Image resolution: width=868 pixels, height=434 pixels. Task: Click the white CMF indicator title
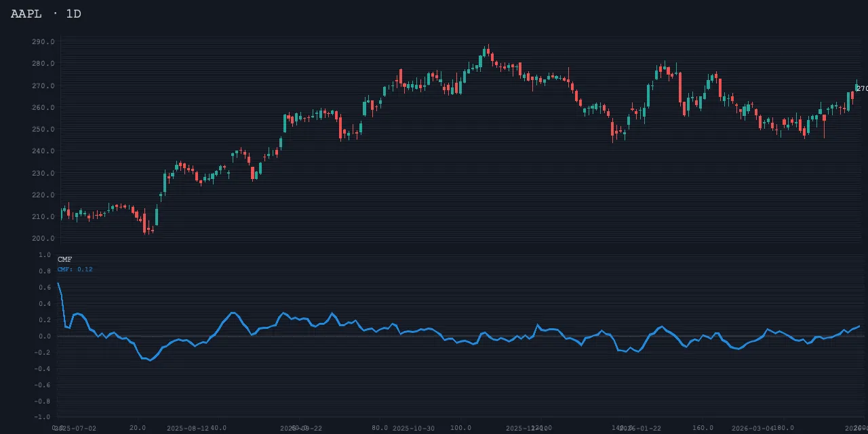[64, 260]
